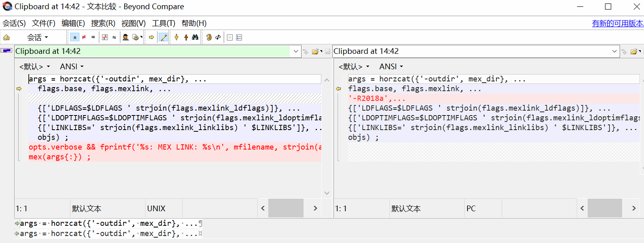The image size is (644, 243).
Task: Open the 帮助(H) menu
Action: (194, 23)
